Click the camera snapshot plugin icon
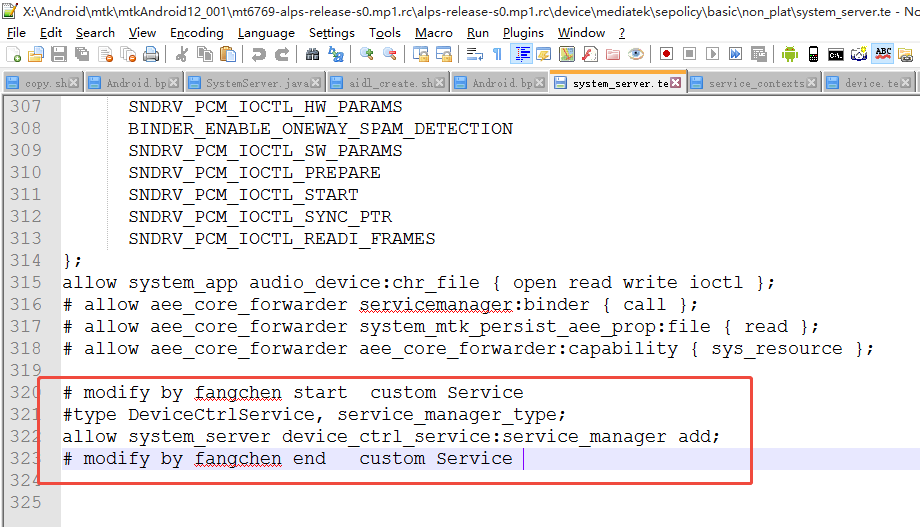920x527 pixels. pos(859,55)
